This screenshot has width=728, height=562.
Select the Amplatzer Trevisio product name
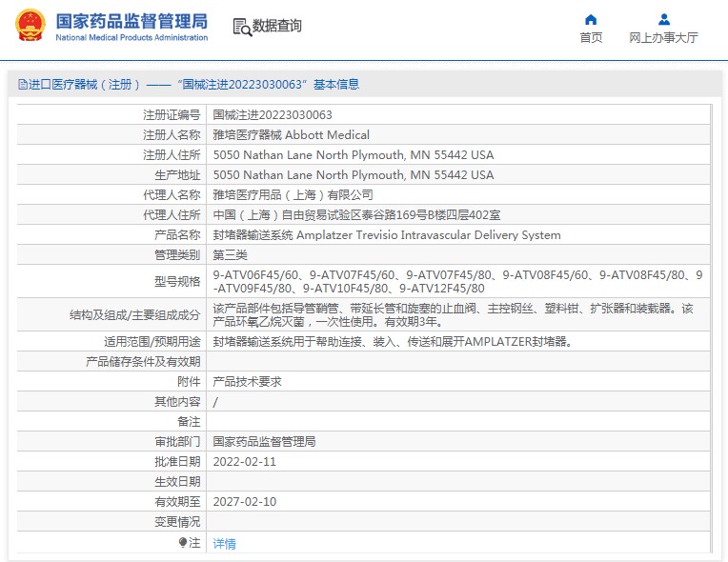coord(387,235)
